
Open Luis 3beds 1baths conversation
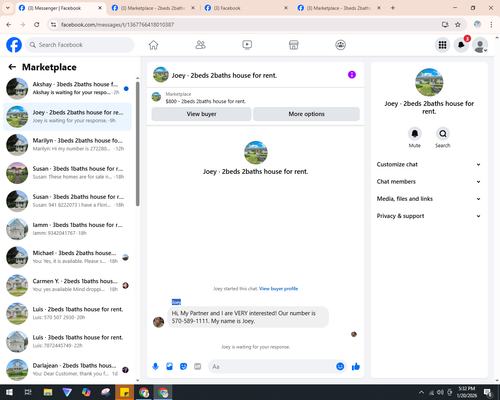click(x=67, y=341)
